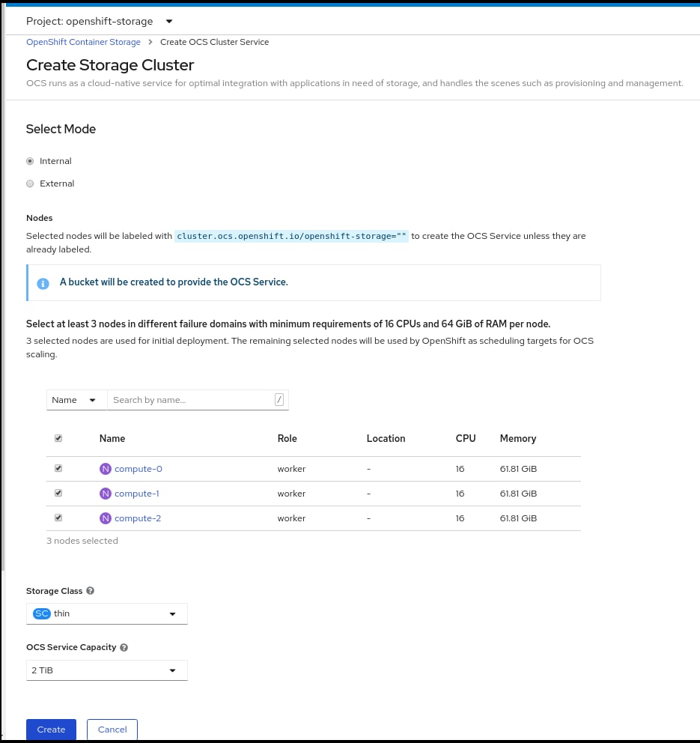Focus the Search by name field
Screen dimensions: 700x743
[x=198, y=400]
